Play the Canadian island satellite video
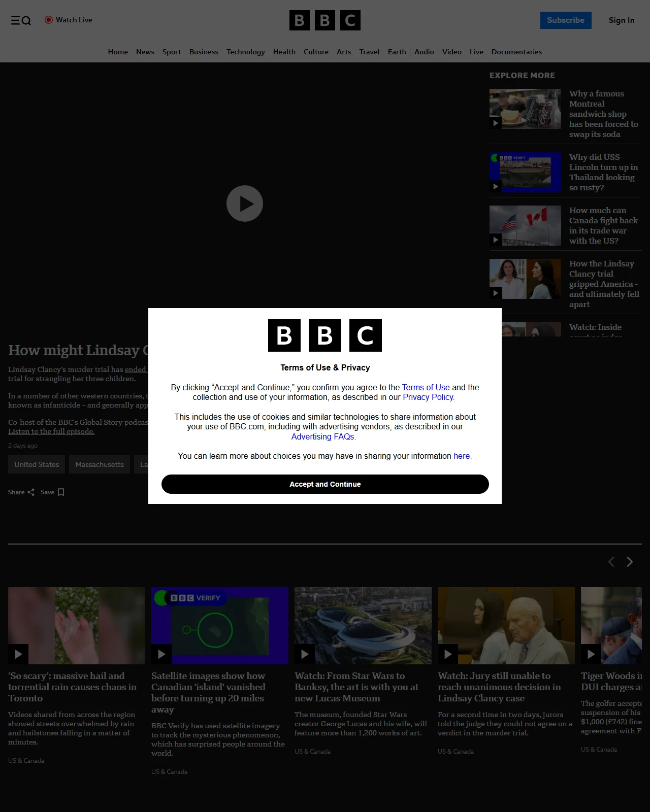 click(161, 654)
